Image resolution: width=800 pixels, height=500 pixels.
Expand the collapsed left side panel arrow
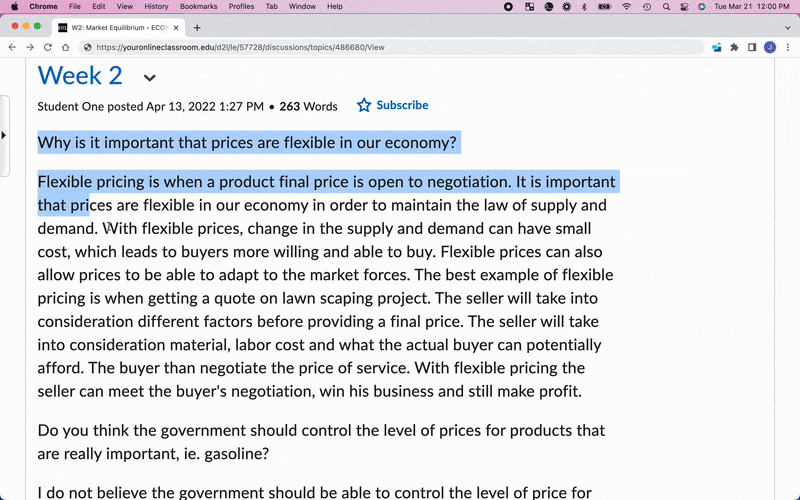(4, 136)
